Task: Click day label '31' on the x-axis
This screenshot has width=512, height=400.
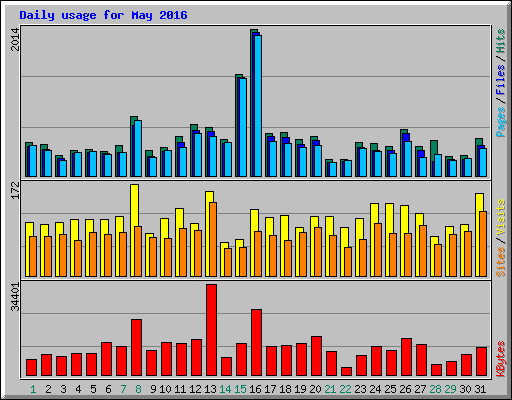Action: (480, 389)
